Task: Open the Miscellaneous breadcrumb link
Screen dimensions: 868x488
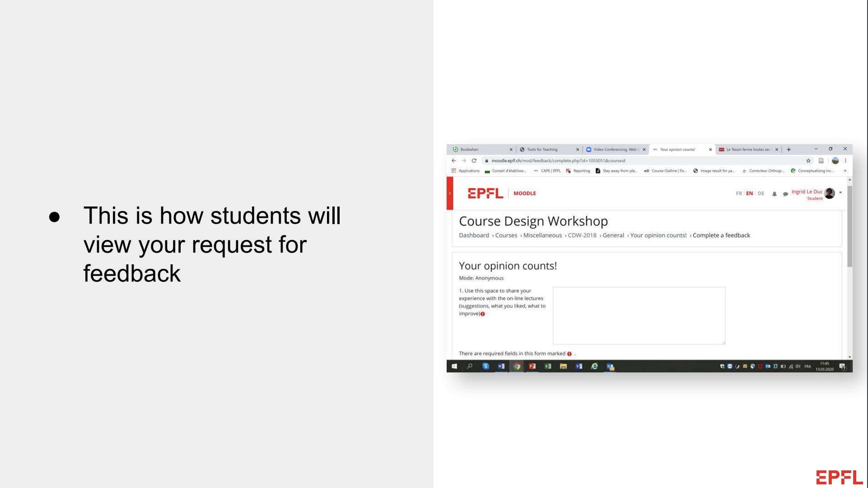Action: coord(542,235)
